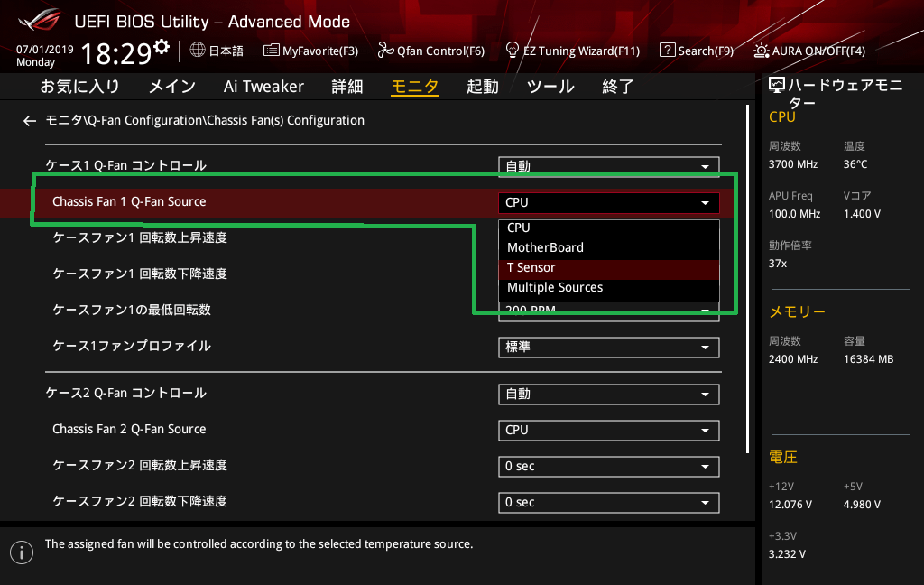Select the モニタ tab
Image resolution: width=924 pixels, height=585 pixels.
pos(415,87)
